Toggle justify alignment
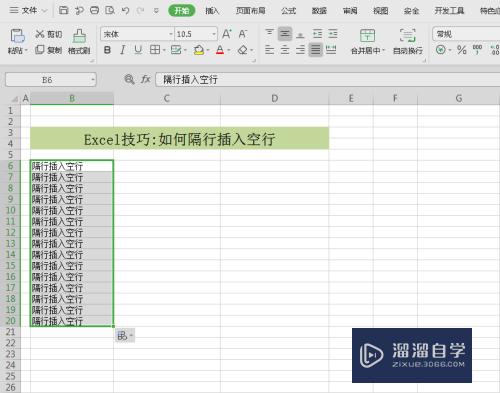Screen dimensions: 500x393 pyautogui.click(x=315, y=50)
